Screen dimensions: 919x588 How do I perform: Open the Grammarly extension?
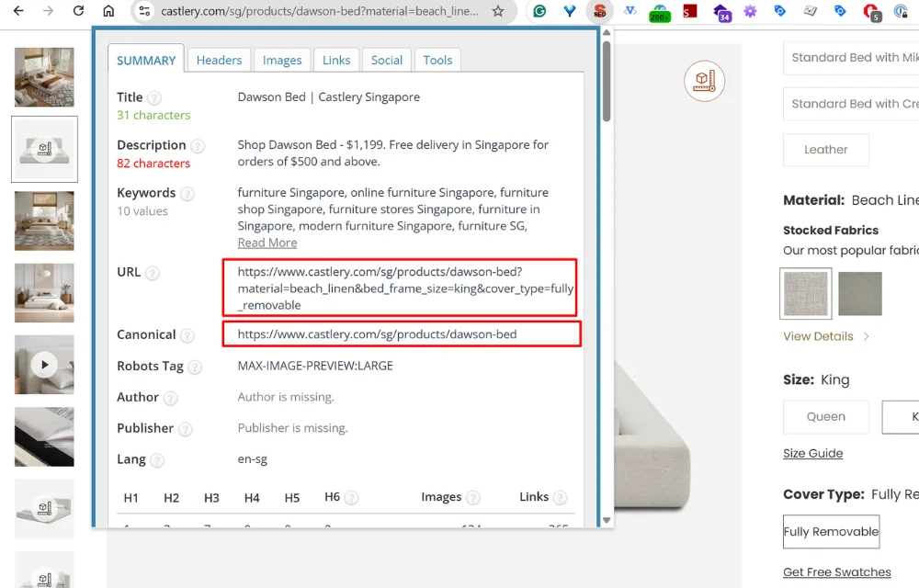[x=540, y=12]
